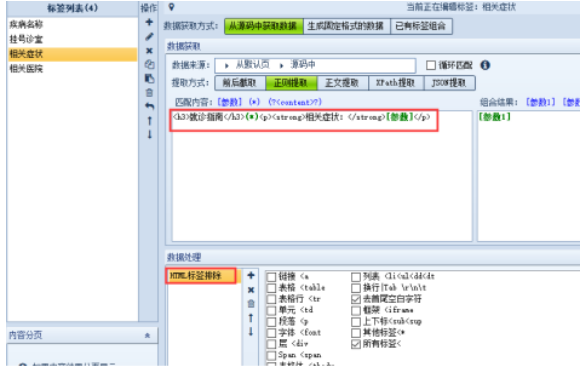Check the 段落 <p tag option
Screen dimensions: 588x385
(x=271, y=322)
